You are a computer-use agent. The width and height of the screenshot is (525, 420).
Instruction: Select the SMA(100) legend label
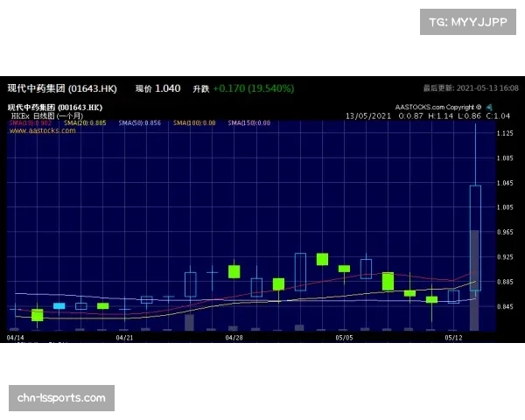click(194, 123)
